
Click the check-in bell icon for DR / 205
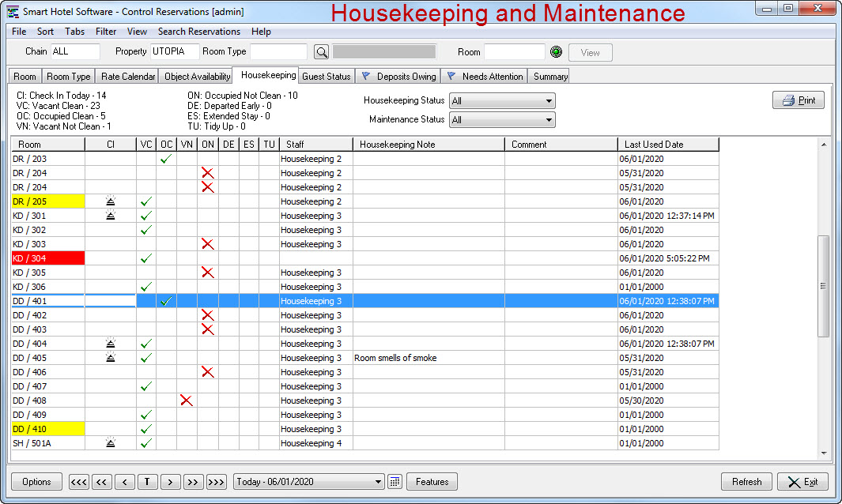pyautogui.click(x=110, y=201)
